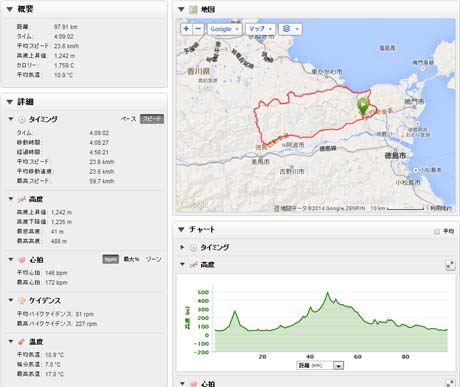
Task: Open the Google map provider dropdown
Action: [225, 29]
